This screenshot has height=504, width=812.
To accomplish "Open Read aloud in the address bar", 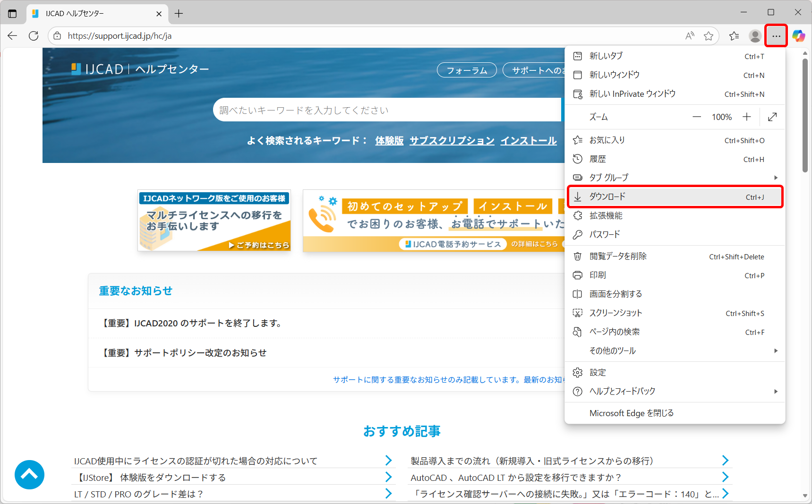I will [x=689, y=35].
